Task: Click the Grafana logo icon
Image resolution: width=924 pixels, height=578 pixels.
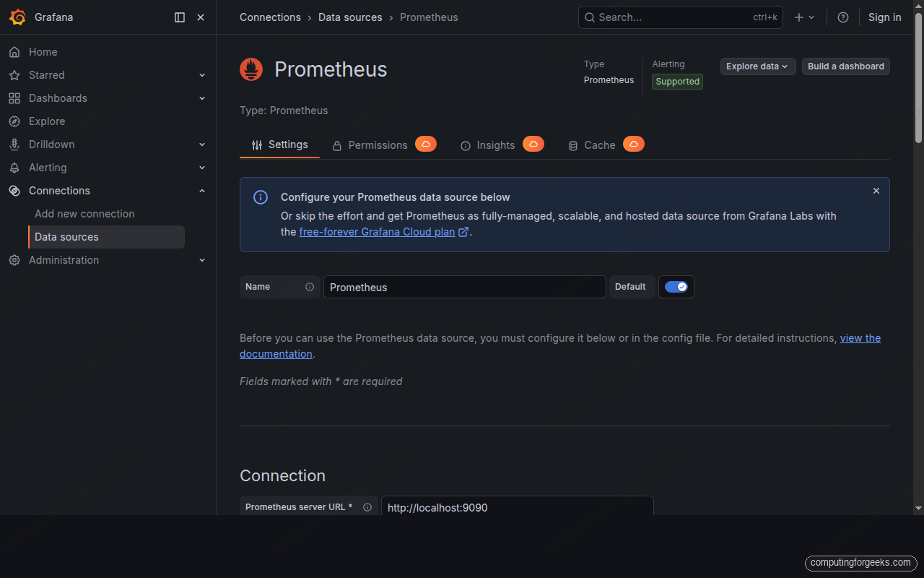Action: [18, 17]
